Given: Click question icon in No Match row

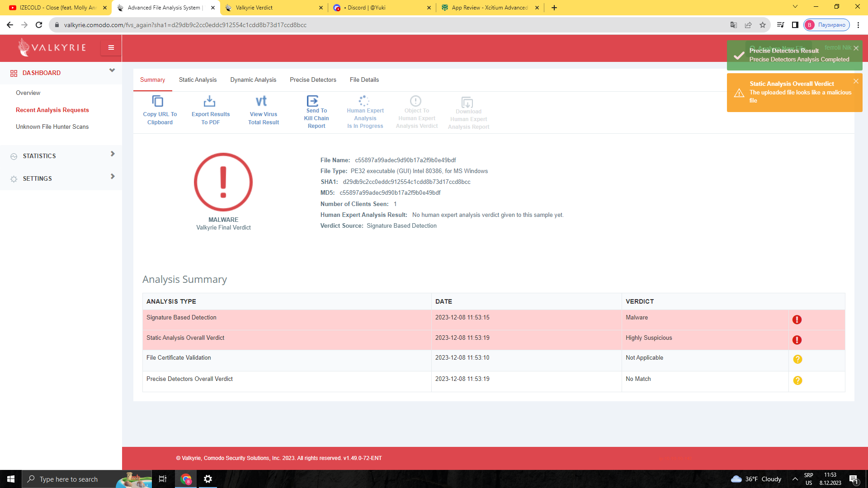Looking at the screenshot, I should [797, 381].
